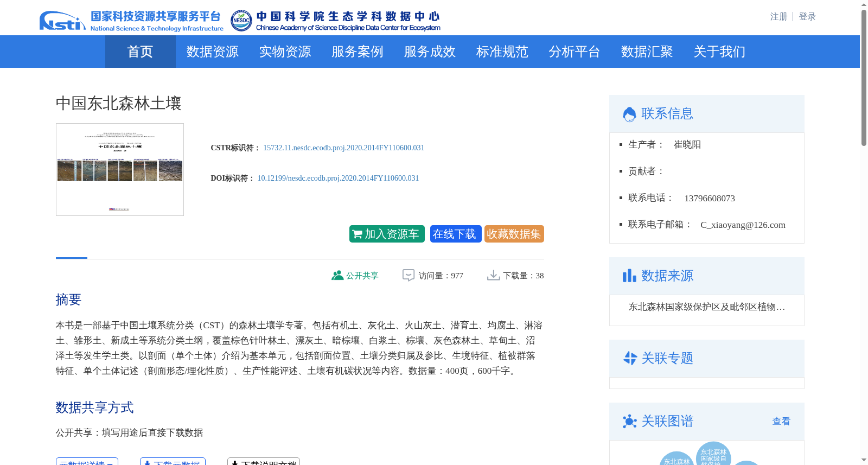
Task: Click the scrollbar up arrow
Action: (864, 4)
